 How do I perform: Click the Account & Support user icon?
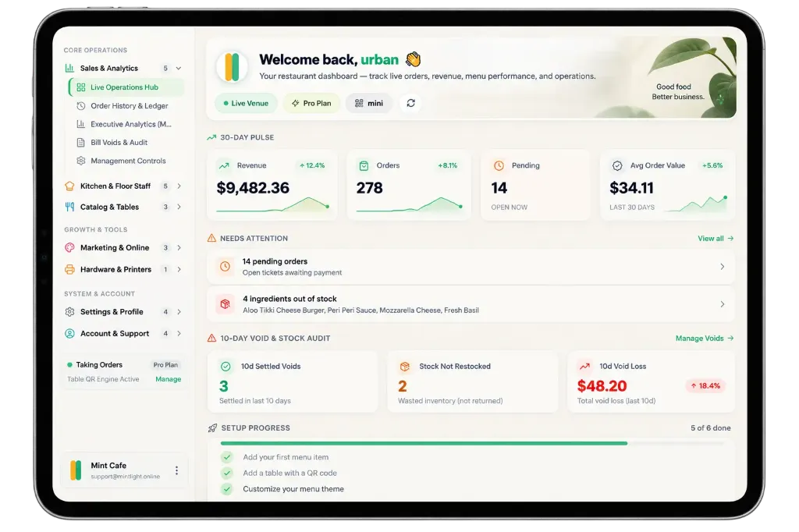click(x=69, y=334)
